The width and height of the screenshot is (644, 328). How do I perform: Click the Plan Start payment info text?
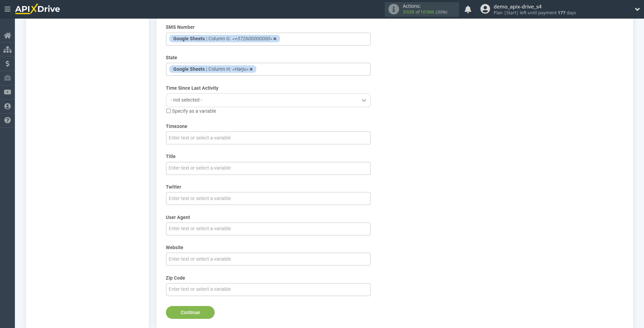(535, 13)
